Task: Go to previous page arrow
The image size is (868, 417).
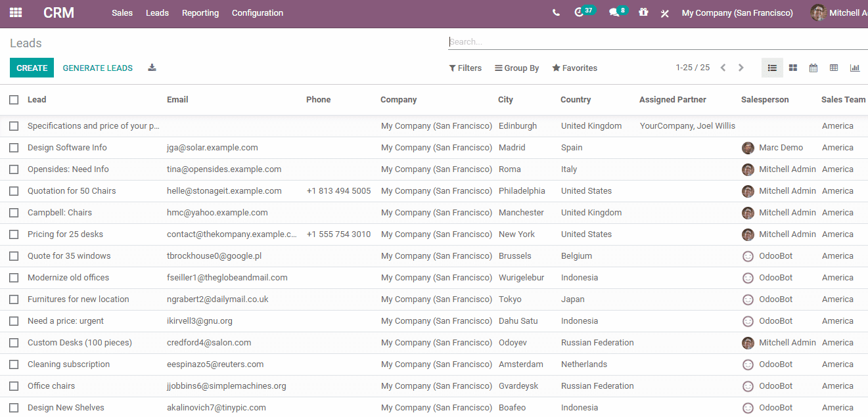Action: click(723, 68)
